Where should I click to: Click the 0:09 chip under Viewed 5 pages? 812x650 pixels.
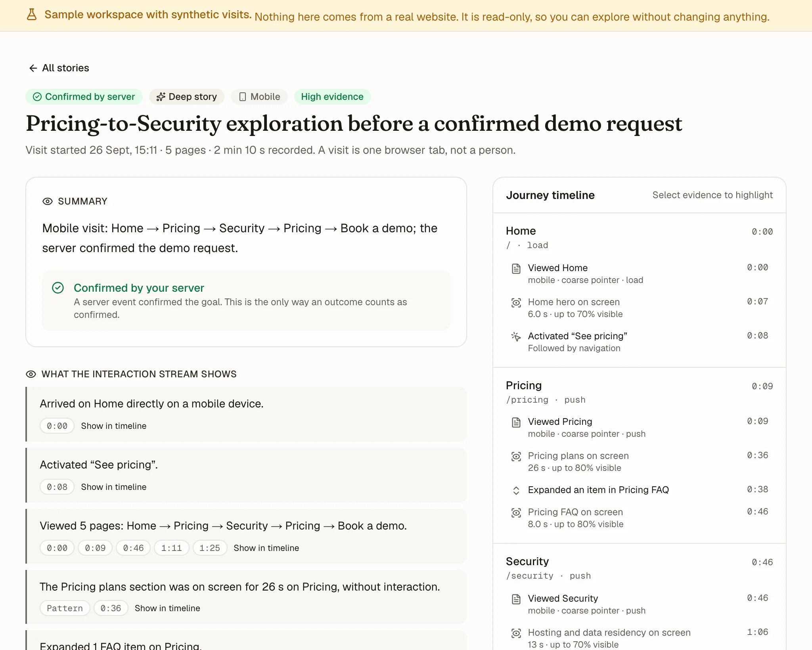click(x=95, y=548)
